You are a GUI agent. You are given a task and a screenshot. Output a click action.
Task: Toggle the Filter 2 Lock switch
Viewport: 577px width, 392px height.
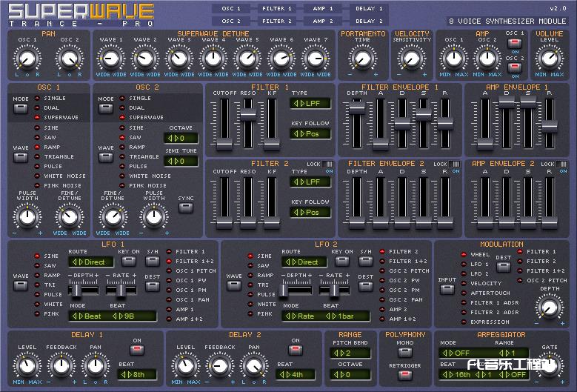coord(328,165)
